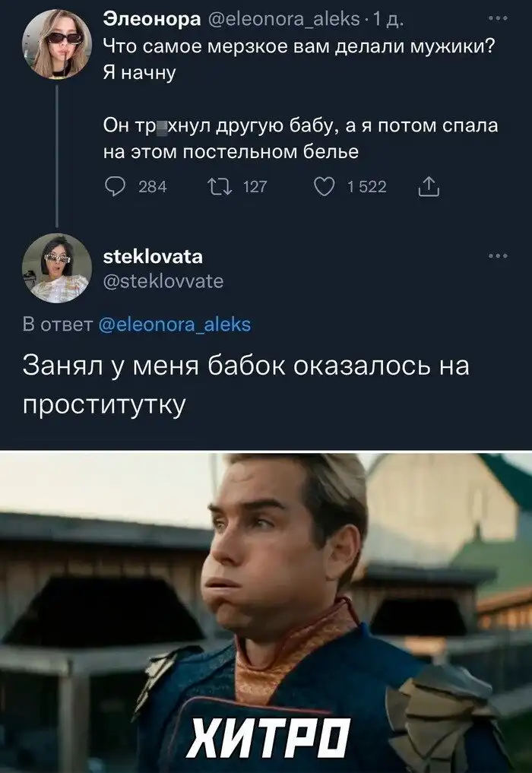Image resolution: width=532 pixels, height=773 pixels.
Task: Open the @eleonora_aleks mention in reply
Action: (x=175, y=325)
